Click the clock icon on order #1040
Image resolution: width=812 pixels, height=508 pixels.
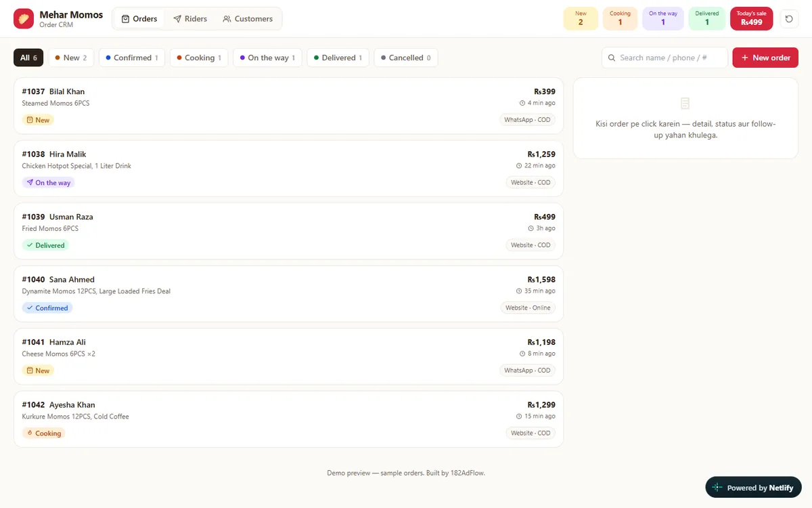pos(519,291)
